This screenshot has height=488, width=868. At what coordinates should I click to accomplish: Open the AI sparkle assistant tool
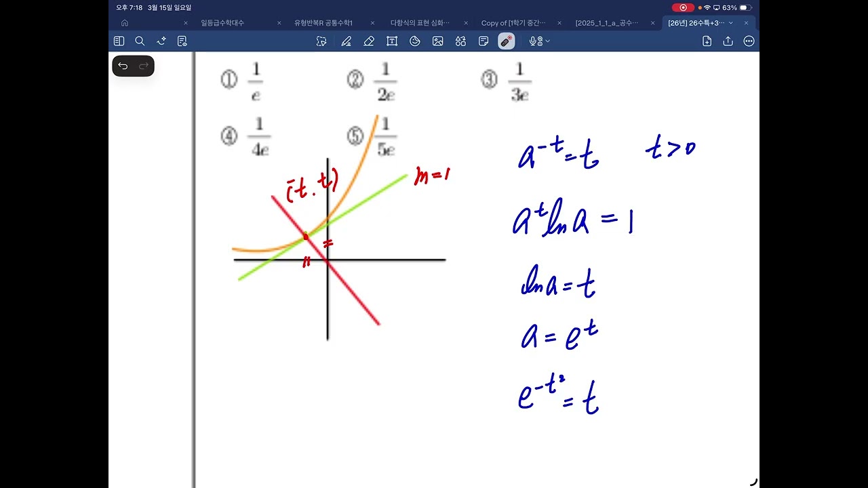pos(161,41)
